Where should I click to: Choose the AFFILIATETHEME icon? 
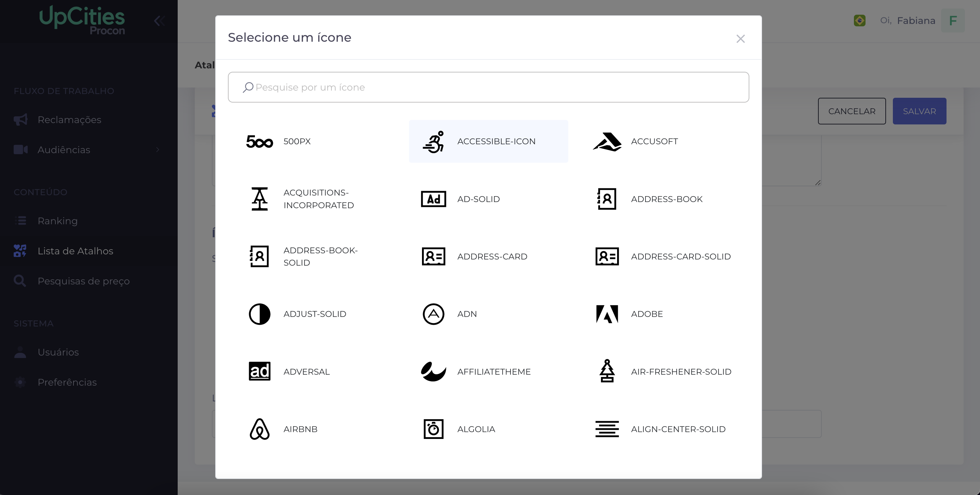[x=433, y=371]
